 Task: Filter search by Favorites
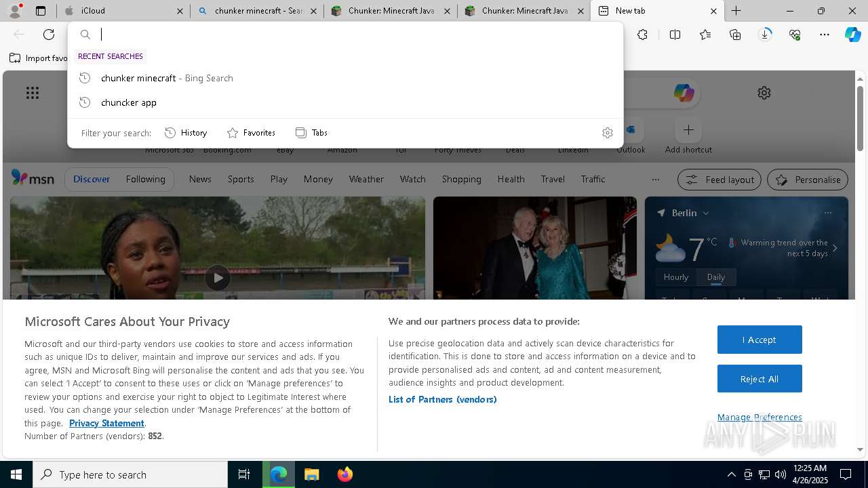pos(251,133)
